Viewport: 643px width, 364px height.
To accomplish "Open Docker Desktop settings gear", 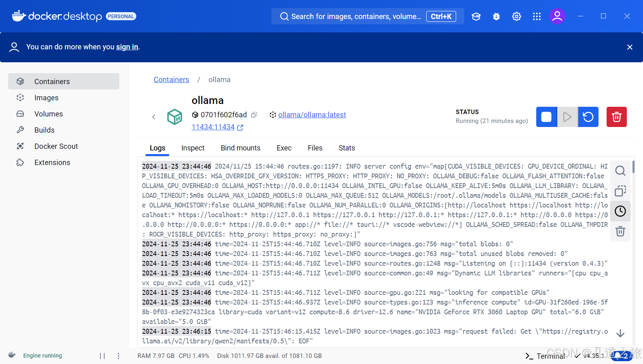I will pos(516,16).
